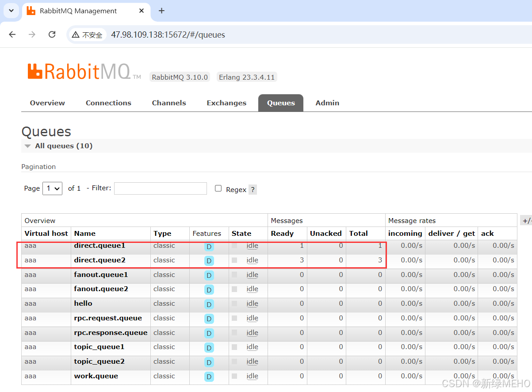
Task: Click the D durable badge for topic_queue2
Action: pos(209,362)
